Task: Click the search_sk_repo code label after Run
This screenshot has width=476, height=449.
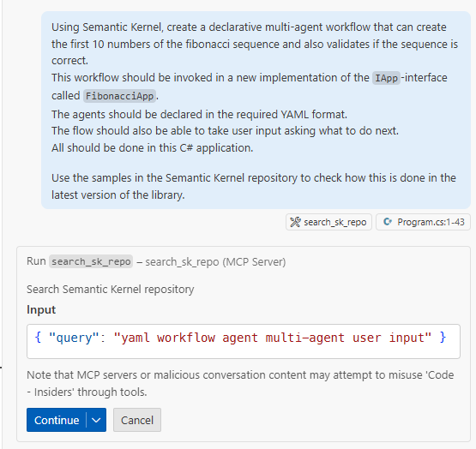Action: pyautogui.click(x=91, y=261)
